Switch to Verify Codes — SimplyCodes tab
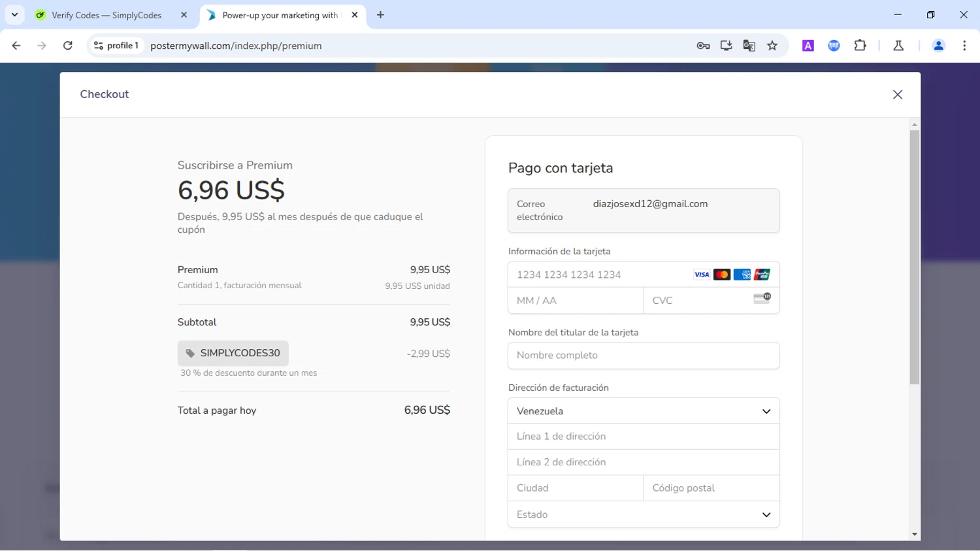Image resolution: width=980 pixels, height=551 pixels. point(106,15)
